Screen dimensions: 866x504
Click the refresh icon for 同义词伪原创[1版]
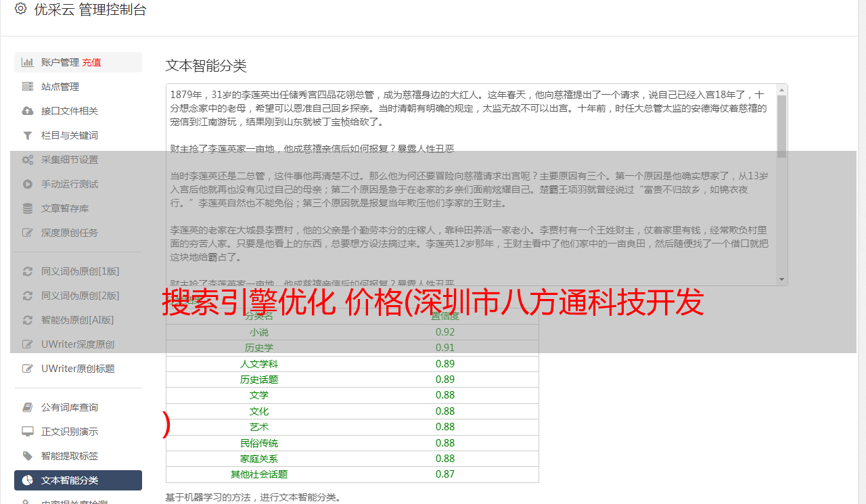pos(28,271)
